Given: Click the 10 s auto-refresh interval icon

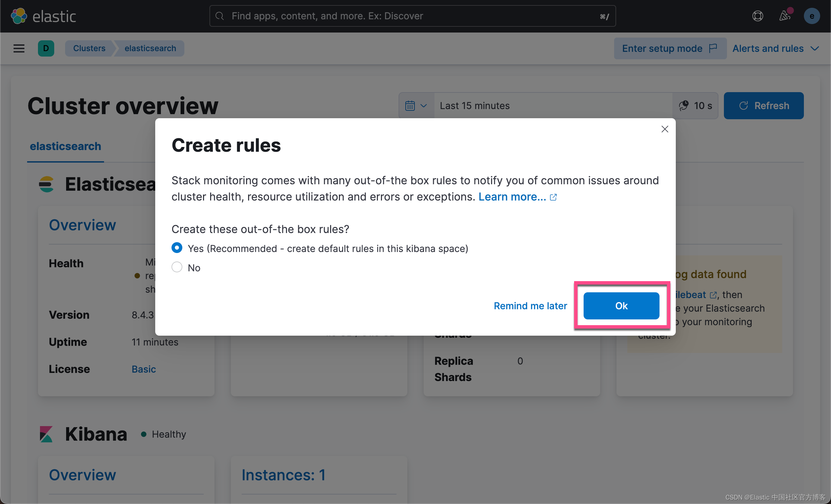Looking at the screenshot, I should coord(684,106).
